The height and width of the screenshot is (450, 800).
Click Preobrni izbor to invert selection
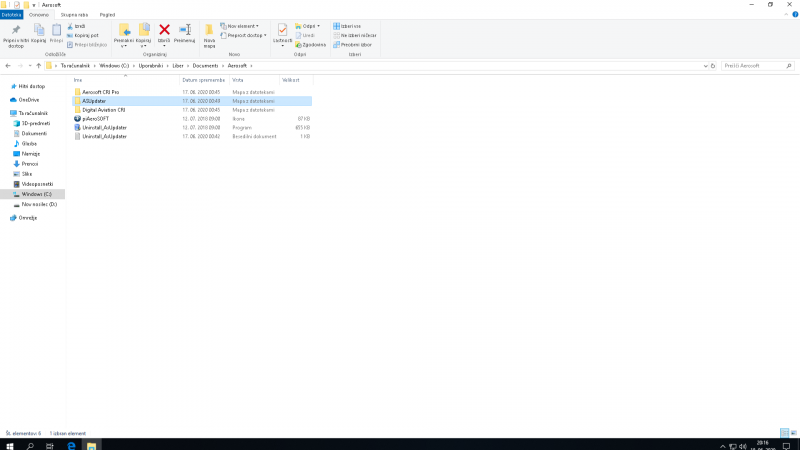[x=353, y=45]
